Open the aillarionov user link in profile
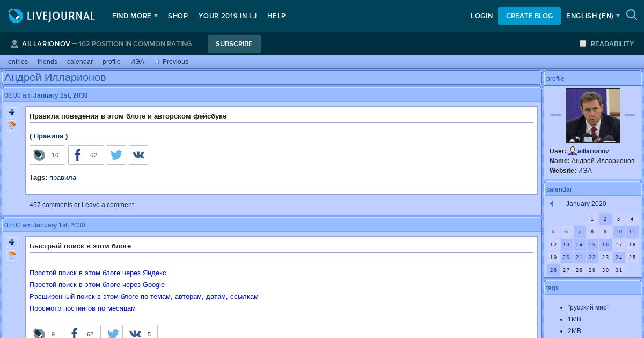Image resolution: width=644 pixels, height=338 pixels. (593, 151)
